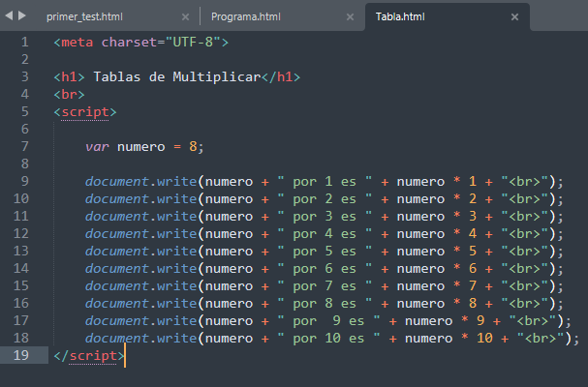Screen dimensions: 588x387
Task: Click the string " por 1 es "
Action: [325, 181]
